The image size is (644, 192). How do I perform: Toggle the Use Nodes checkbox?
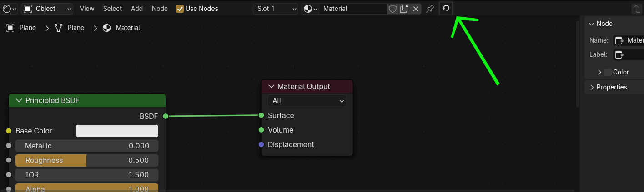pyautogui.click(x=180, y=9)
